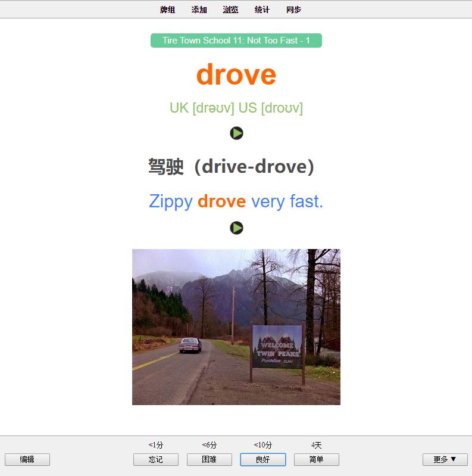Play the example sentence audio below 'Zippy drove very fast.'

click(x=236, y=228)
